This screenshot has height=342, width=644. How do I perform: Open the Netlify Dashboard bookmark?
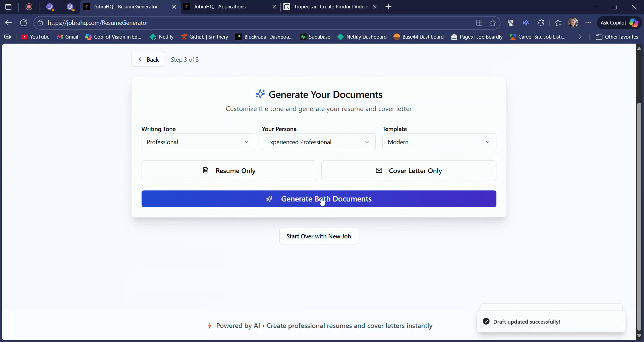(362, 37)
